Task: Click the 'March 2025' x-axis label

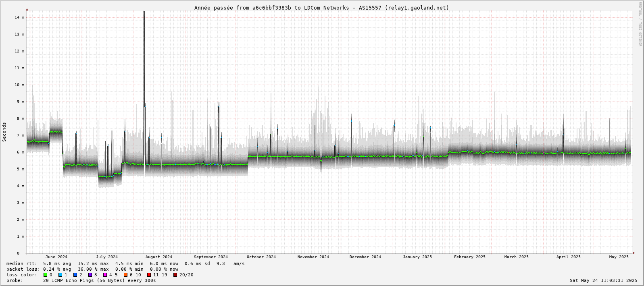Action: point(517,257)
